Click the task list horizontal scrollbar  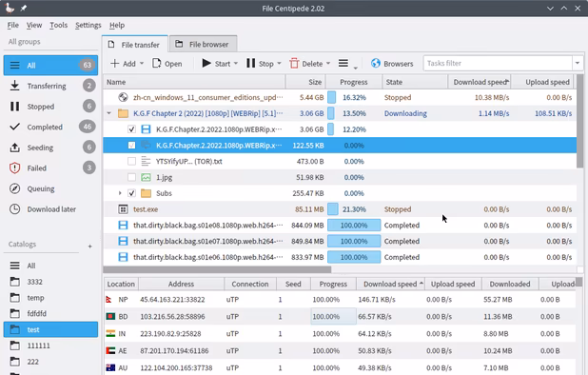click(x=217, y=269)
